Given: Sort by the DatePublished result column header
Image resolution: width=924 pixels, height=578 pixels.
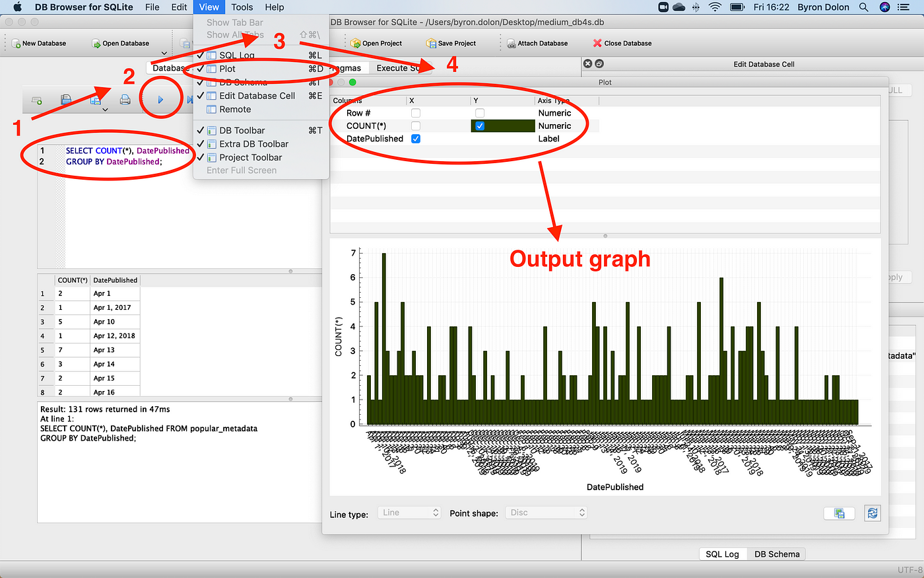Looking at the screenshot, I should 115,280.
